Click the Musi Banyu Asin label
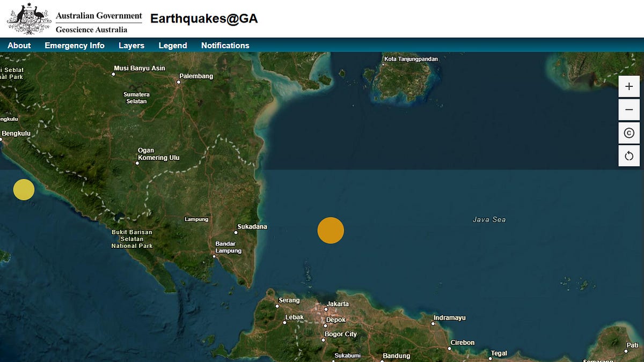 click(140, 68)
